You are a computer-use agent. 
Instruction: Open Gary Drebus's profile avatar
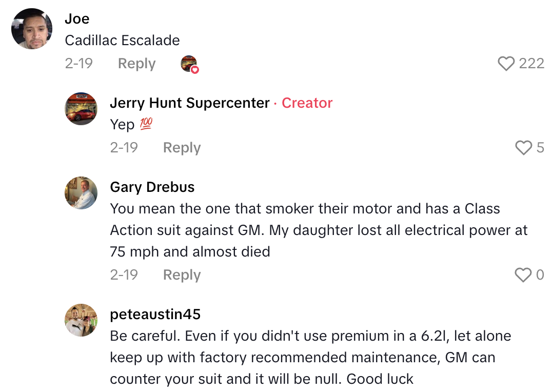point(81,193)
